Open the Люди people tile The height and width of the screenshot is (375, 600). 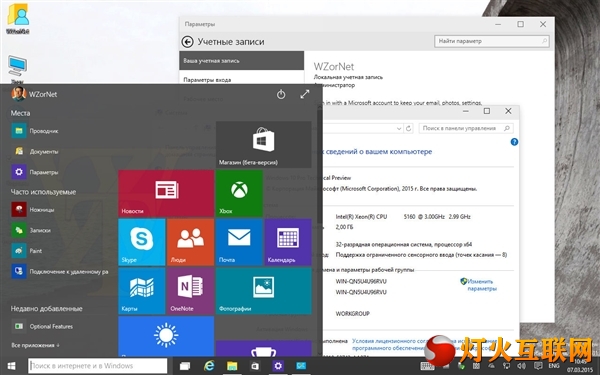[x=190, y=242]
